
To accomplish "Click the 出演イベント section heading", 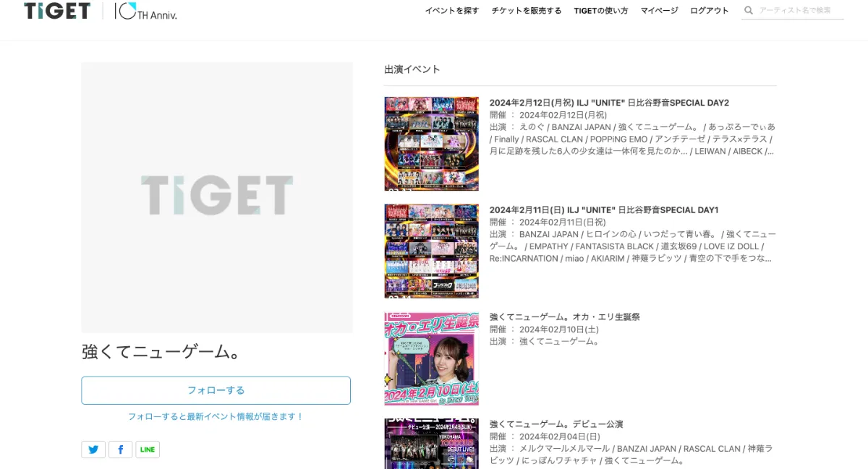I will [412, 69].
